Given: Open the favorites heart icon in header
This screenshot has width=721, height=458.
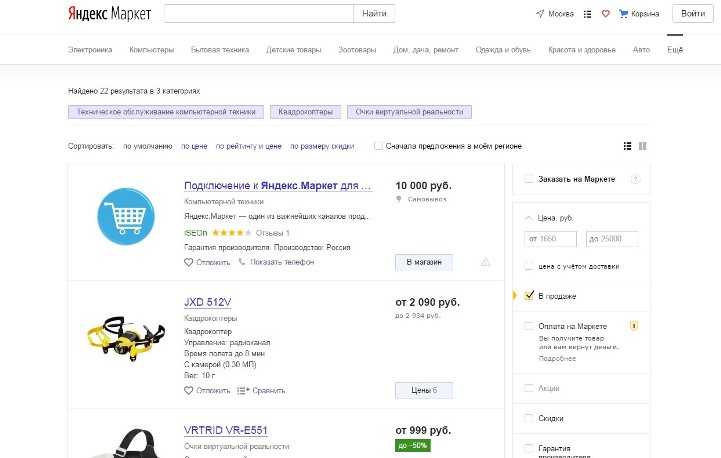Looking at the screenshot, I should click(x=606, y=14).
